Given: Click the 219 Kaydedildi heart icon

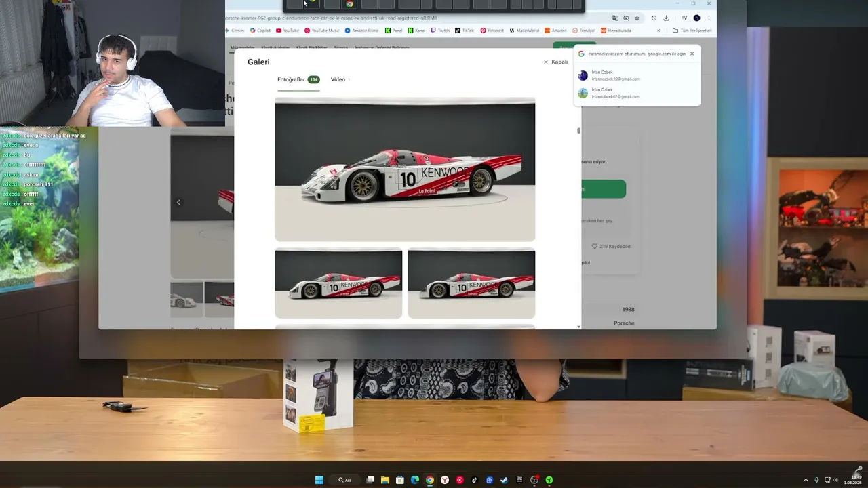Looking at the screenshot, I should pyautogui.click(x=595, y=246).
